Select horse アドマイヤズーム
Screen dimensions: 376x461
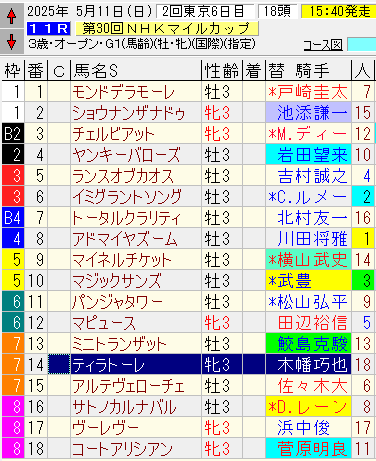tap(136, 239)
